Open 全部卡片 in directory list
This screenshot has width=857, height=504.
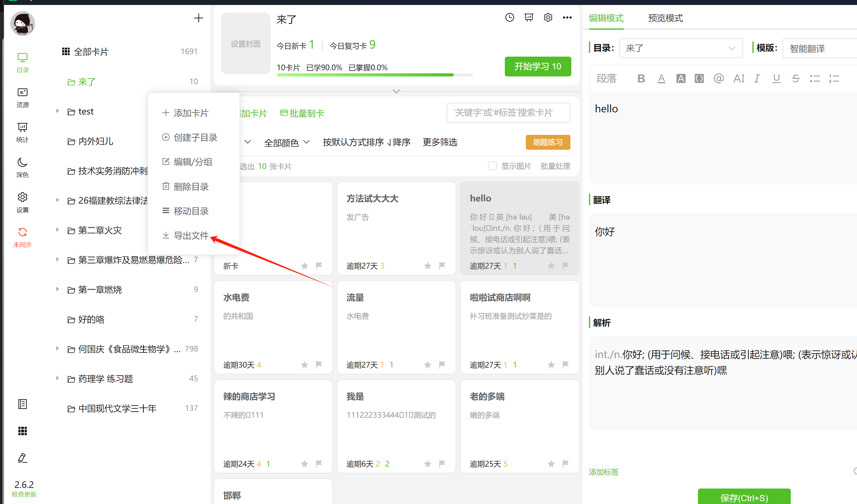point(130,52)
